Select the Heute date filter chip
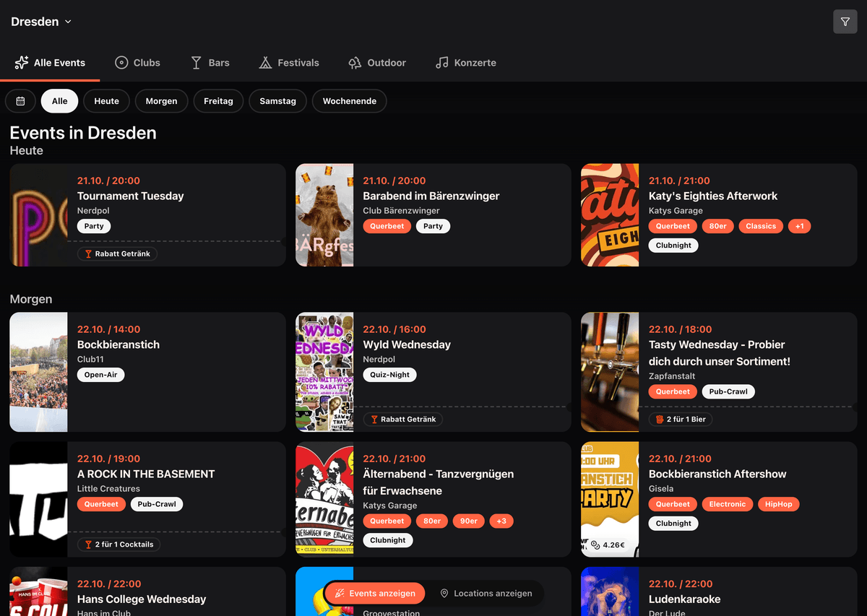 click(106, 101)
